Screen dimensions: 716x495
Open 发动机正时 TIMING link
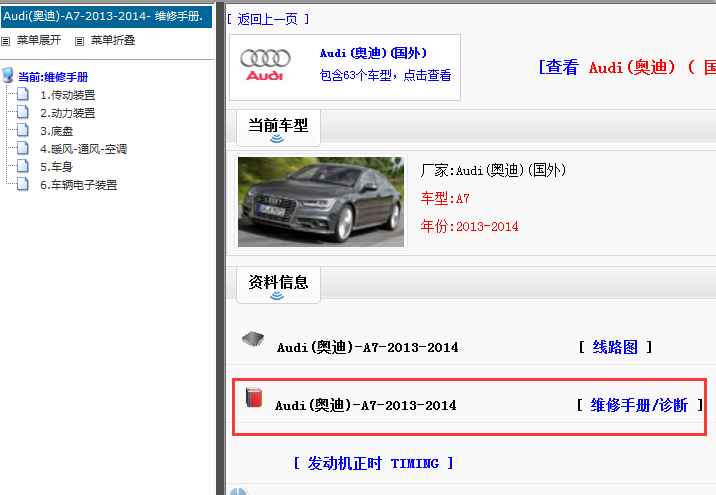[373, 463]
